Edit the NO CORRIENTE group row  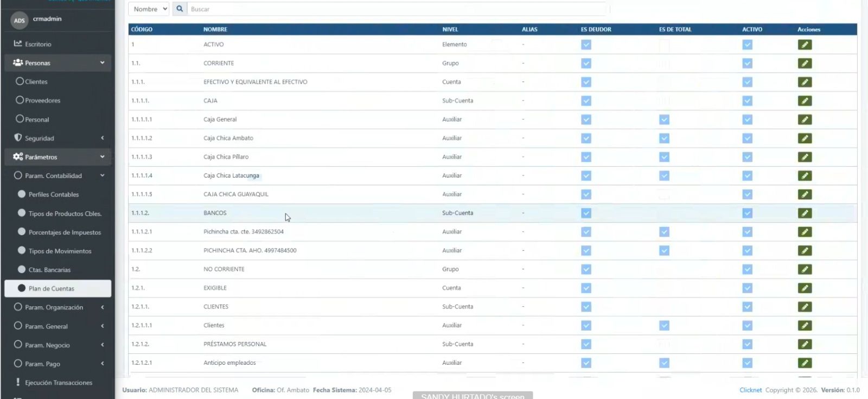click(805, 269)
